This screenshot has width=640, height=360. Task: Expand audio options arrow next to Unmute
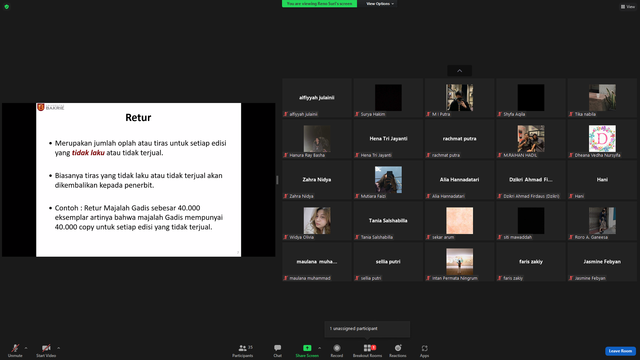tap(26, 348)
